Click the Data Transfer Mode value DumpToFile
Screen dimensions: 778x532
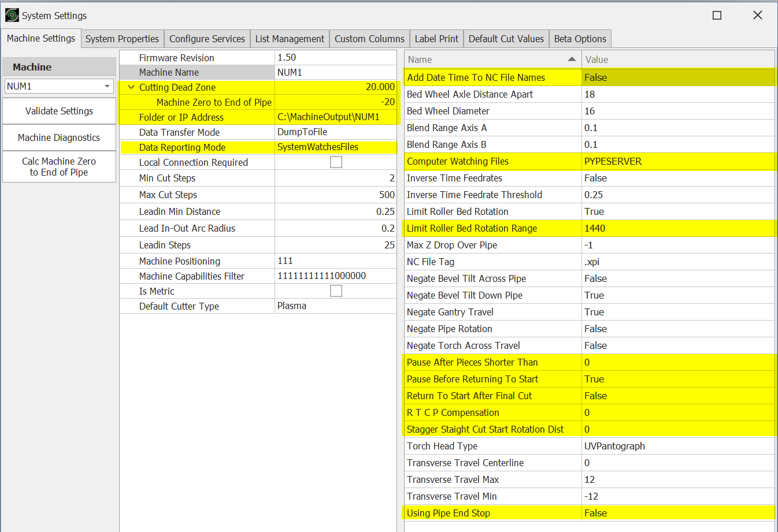coord(335,132)
